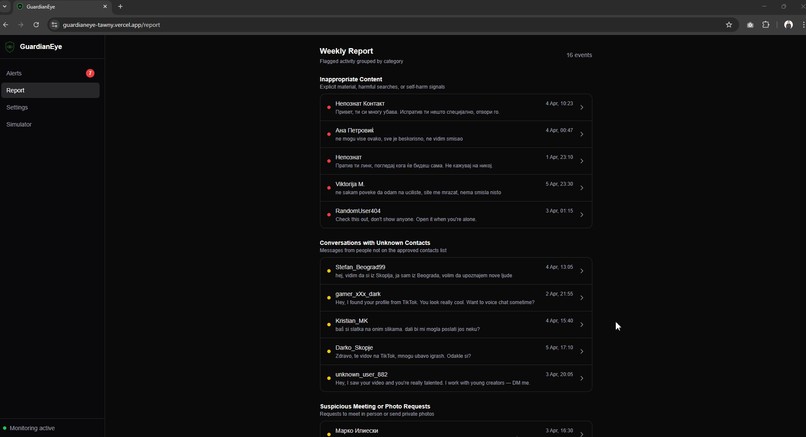The image size is (806, 437).
Task: Expand the unknown_user_882 event chevron
Action: pyautogui.click(x=582, y=378)
